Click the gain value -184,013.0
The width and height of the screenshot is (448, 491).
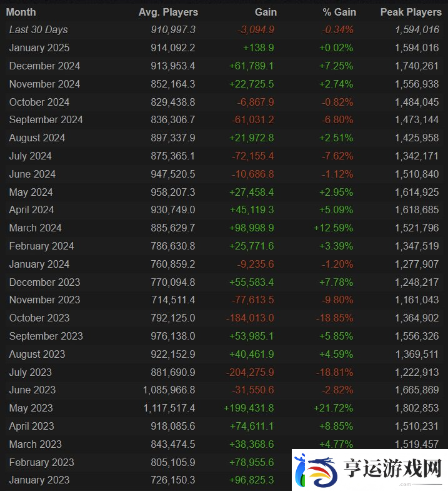click(x=250, y=318)
